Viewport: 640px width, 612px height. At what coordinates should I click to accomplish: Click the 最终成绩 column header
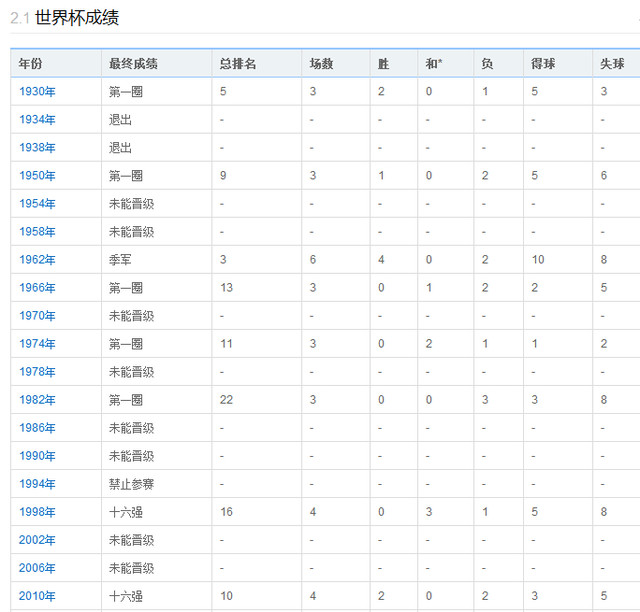pos(133,64)
